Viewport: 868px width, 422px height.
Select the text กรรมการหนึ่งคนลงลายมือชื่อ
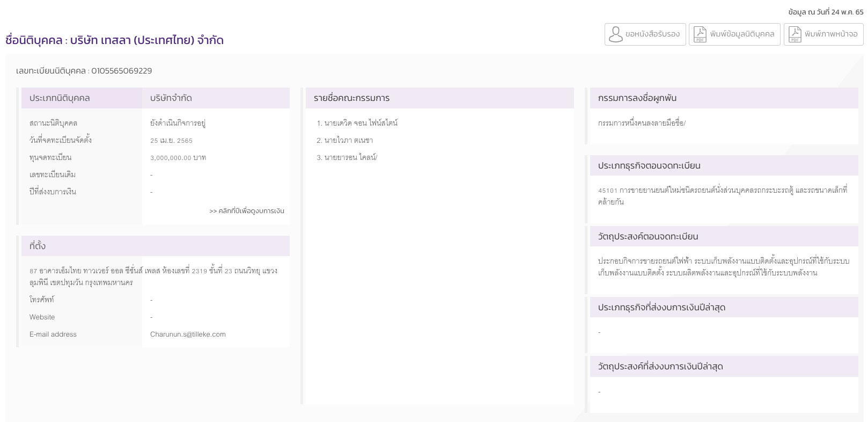(641, 123)
